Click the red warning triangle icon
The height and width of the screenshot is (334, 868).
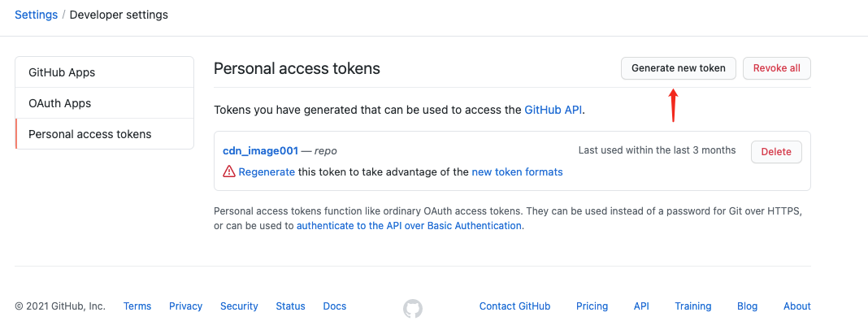(x=229, y=172)
